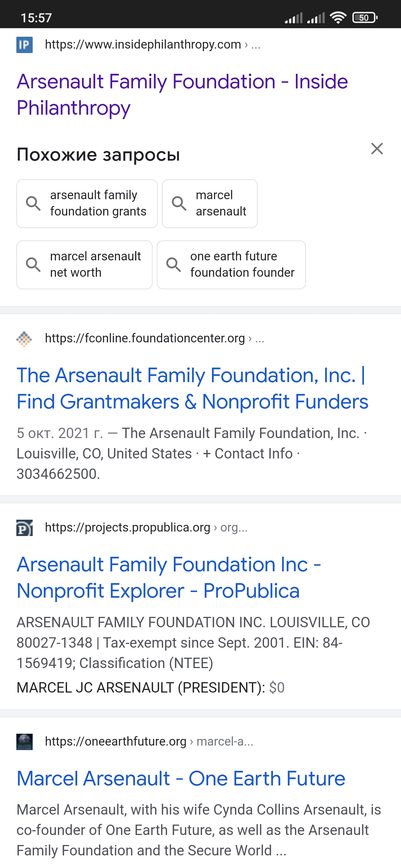The height and width of the screenshot is (868, 401).
Task: Tap magnifier icon in marcel arsenault chip
Action: click(179, 203)
